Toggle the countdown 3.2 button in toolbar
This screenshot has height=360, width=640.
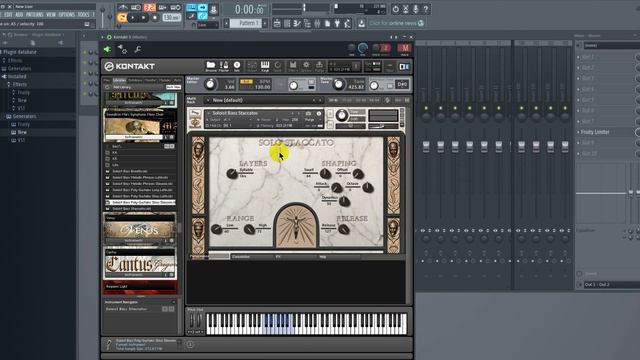point(149,7)
